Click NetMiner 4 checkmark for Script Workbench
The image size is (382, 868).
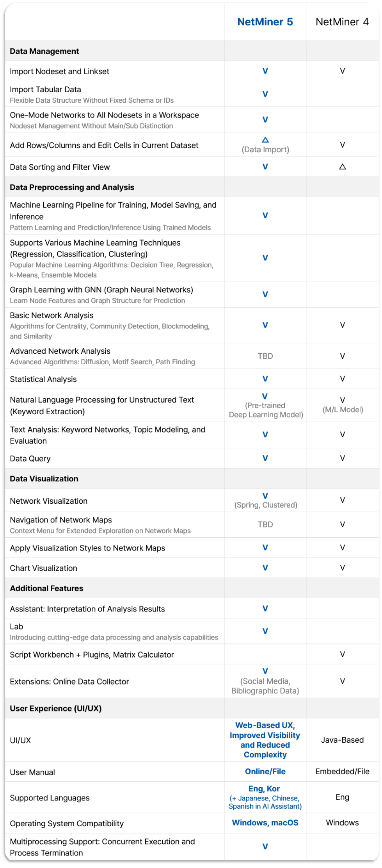(x=342, y=654)
